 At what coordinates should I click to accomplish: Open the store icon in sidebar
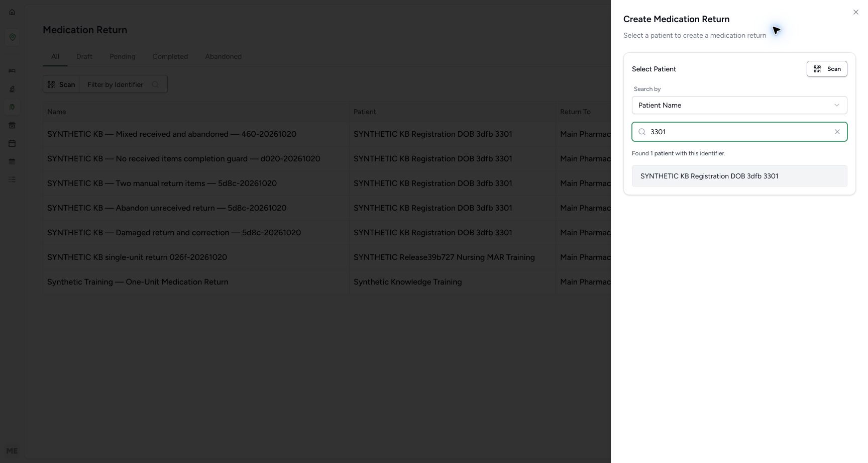click(x=12, y=125)
